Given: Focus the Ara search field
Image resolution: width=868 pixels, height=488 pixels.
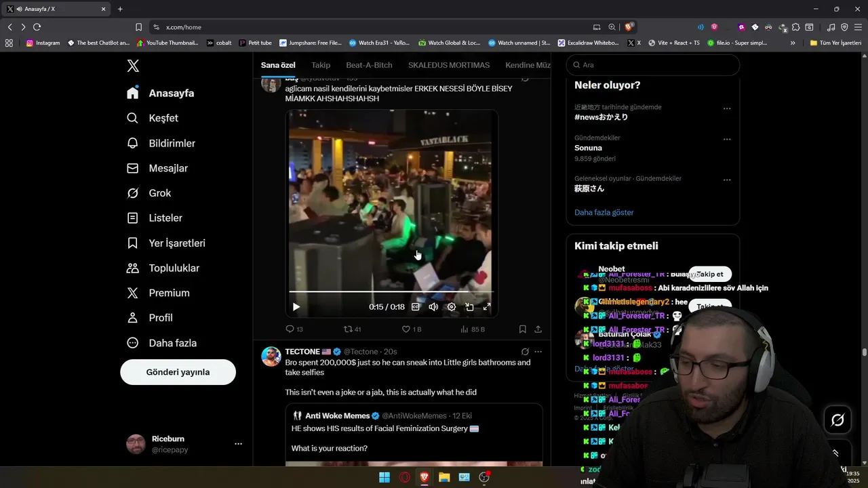Looking at the screenshot, I should 652,65.
